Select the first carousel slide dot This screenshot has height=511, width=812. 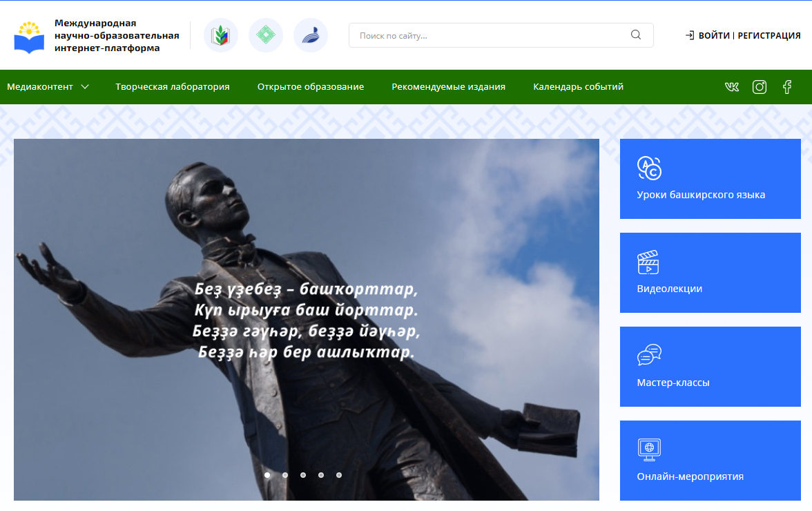tap(267, 475)
